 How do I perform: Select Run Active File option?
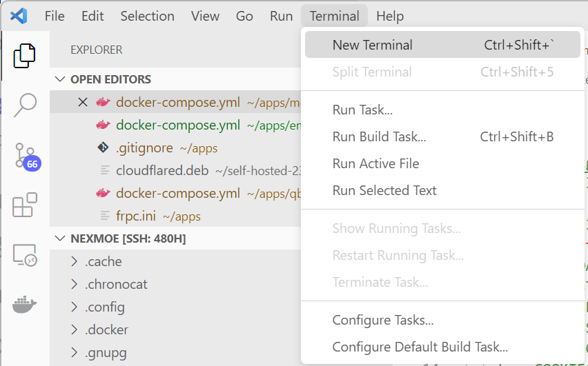[375, 164]
